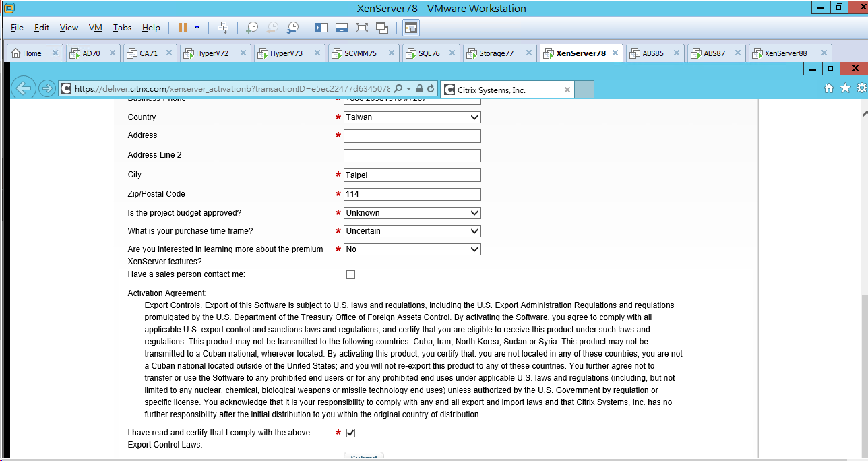868x461 pixels.
Task: Open the Help menu
Action: pyautogui.click(x=151, y=28)
